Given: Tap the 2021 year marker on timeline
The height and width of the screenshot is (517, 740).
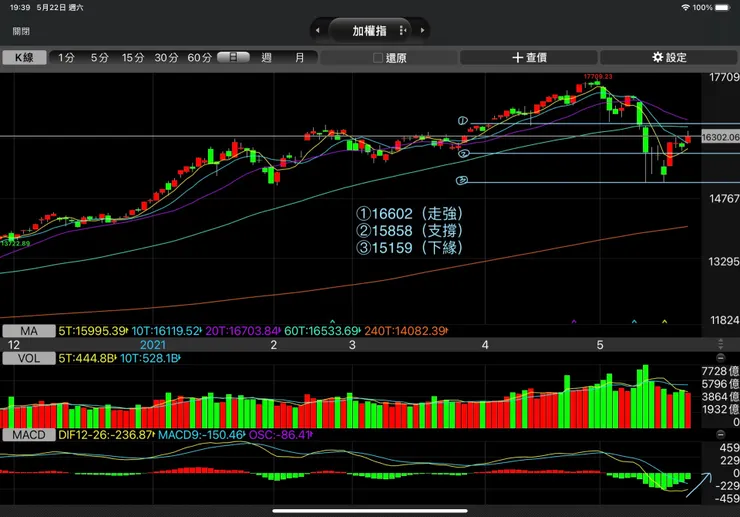Looking at the screenshot, I should [x=153, y=345].
